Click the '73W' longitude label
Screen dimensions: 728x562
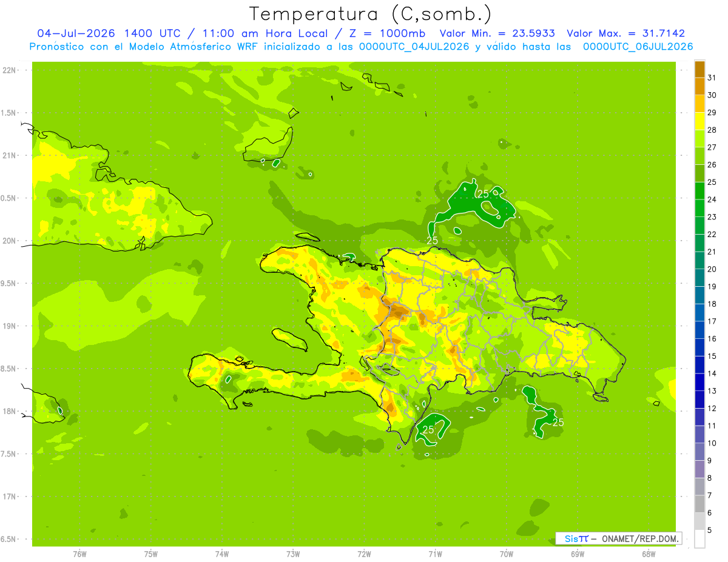[293, 554]
